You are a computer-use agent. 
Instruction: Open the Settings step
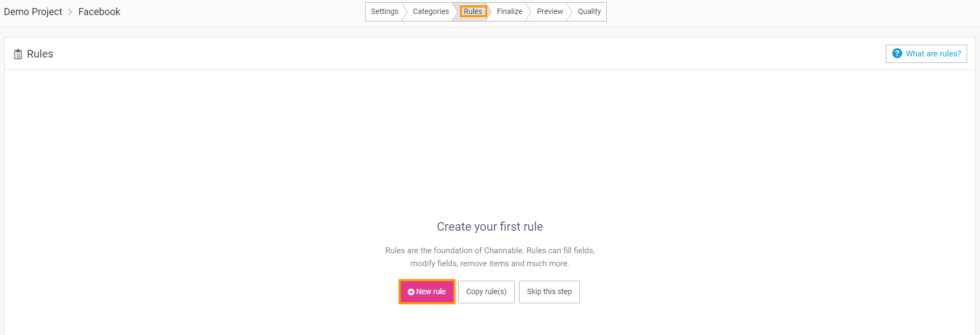pyautogui.click(x=384, y=12)
